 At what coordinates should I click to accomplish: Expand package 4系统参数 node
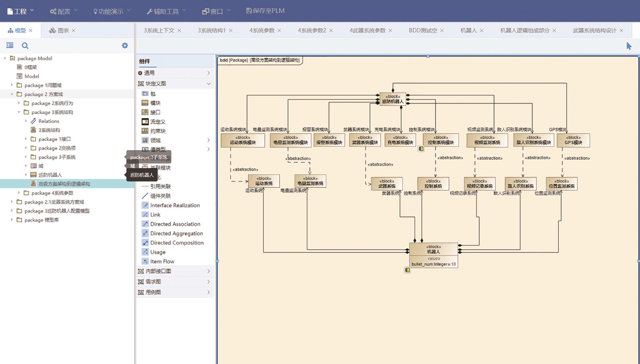click(19, 193)
